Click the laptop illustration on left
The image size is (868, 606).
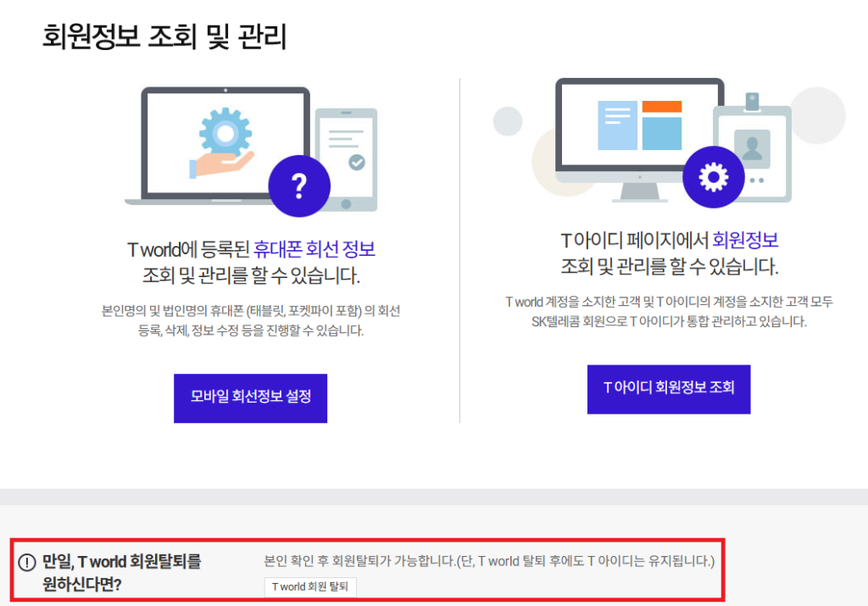[x=221, y=146]
